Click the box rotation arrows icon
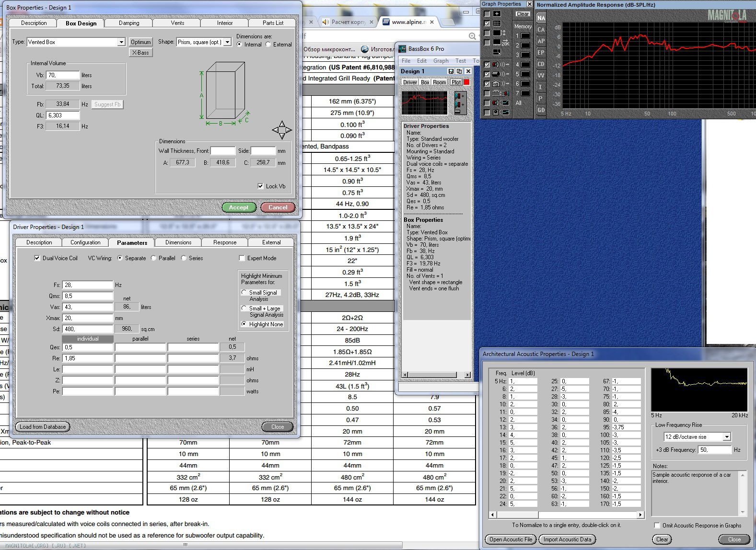756x550 pixels. [x=281, y=130]
